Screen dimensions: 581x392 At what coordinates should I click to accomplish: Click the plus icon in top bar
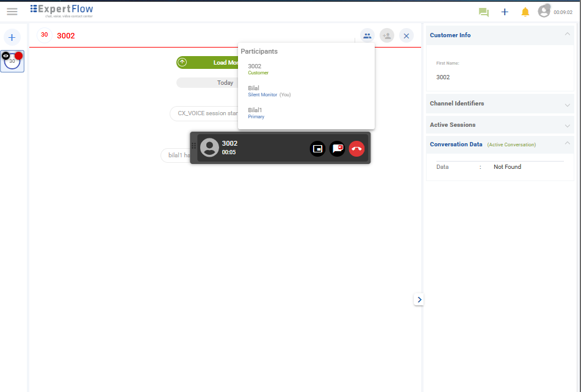(505, 12)
